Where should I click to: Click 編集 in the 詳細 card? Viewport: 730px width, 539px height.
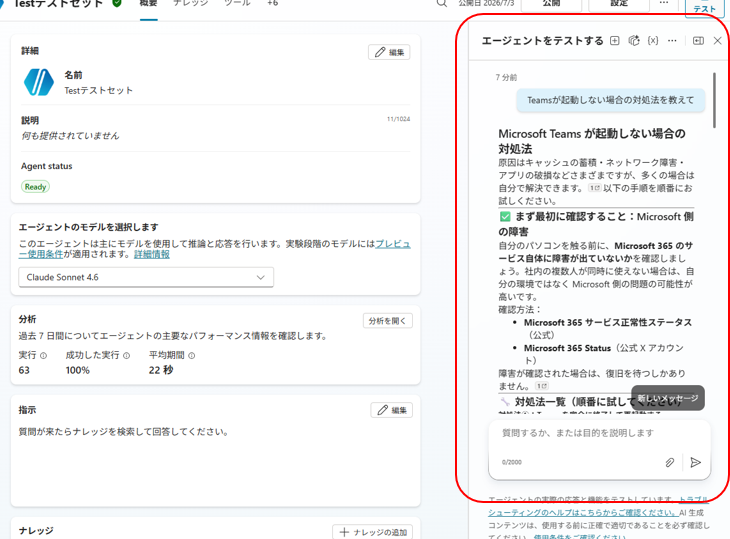click(x=389, y=52)
